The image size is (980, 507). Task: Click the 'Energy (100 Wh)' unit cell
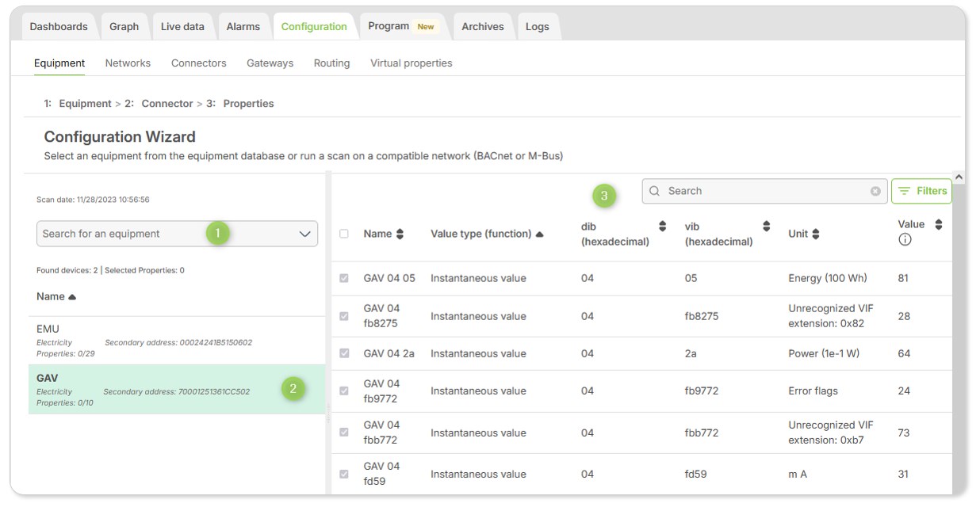click(x=828, y=278)
